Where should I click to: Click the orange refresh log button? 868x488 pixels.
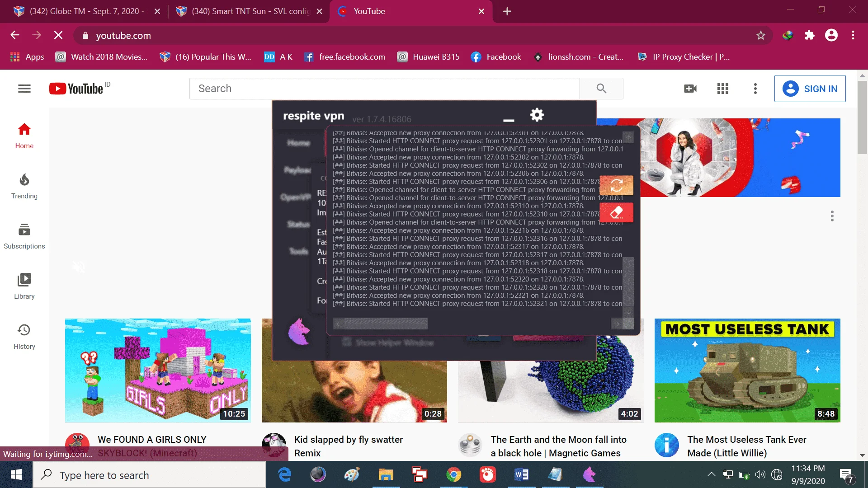click(x=616, y=185)
